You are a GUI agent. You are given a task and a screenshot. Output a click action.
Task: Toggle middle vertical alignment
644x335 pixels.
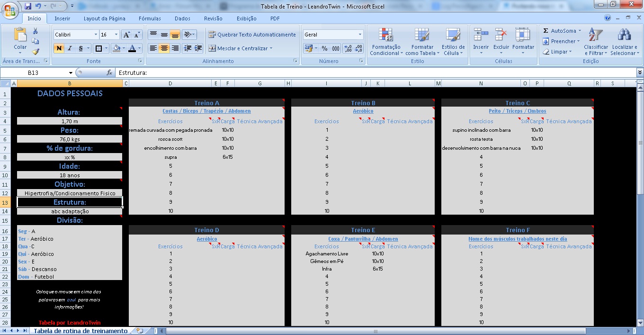(164, 35)
